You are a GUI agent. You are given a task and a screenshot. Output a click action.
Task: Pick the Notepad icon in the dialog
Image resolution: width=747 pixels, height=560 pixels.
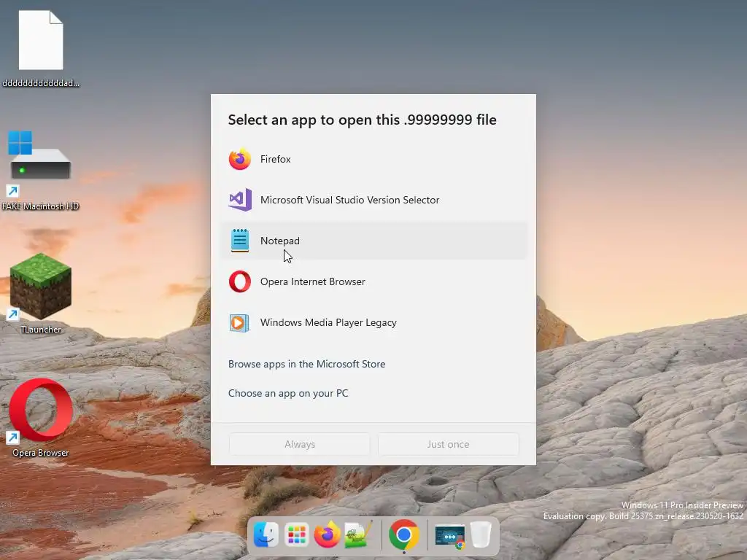coord(239,241)
